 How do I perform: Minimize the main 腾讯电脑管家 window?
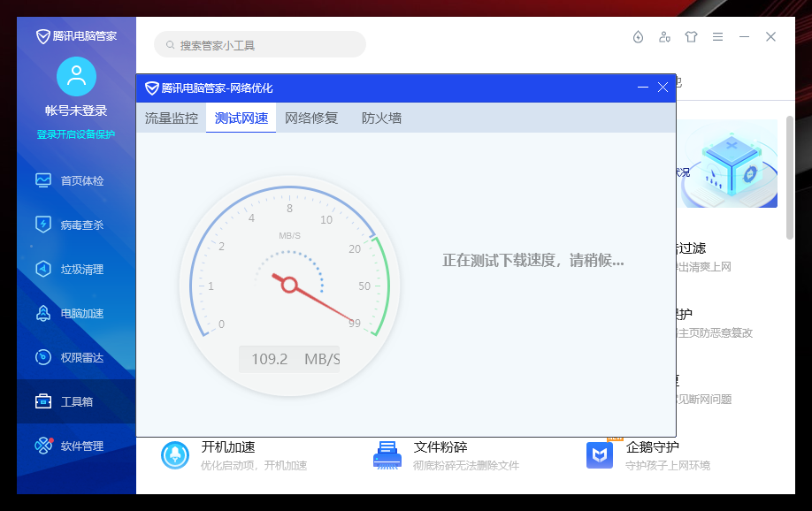coord(744,37)
